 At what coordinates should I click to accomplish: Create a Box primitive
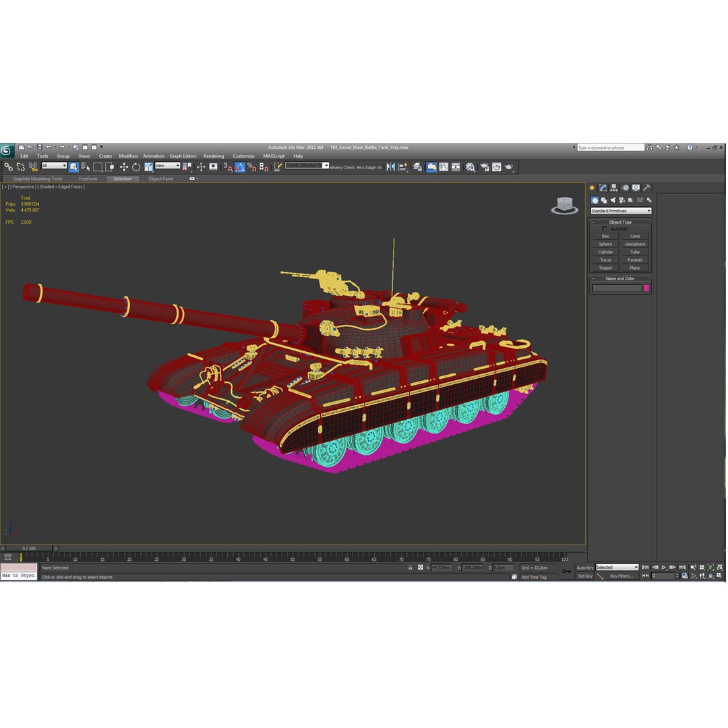[605, 237]
